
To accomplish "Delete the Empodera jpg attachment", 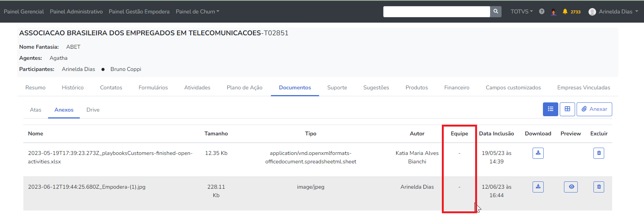I will tap(599, 187).
